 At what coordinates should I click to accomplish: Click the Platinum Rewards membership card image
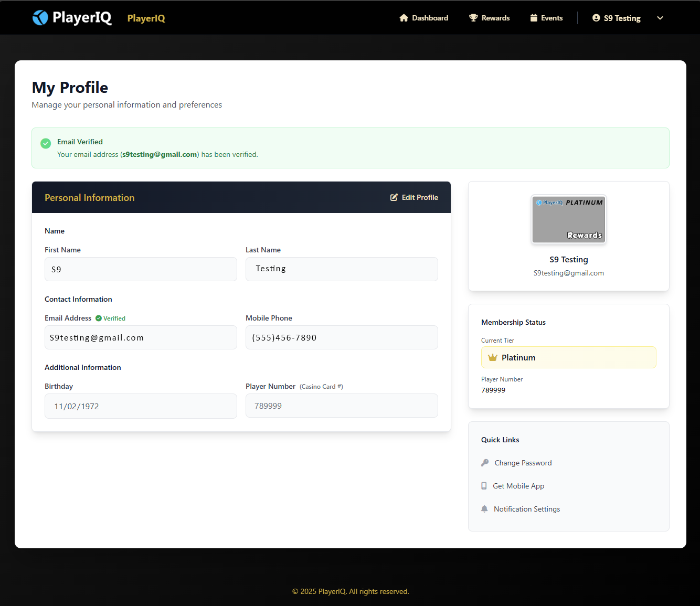click(x=568, y=219)
